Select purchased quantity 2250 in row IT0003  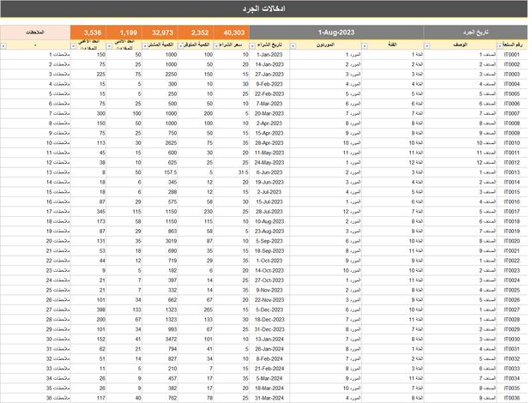coord(160,75)
